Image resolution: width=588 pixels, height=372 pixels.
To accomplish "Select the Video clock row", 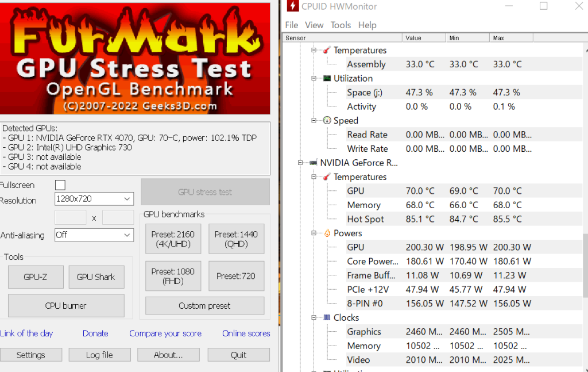I will (464, 360).
